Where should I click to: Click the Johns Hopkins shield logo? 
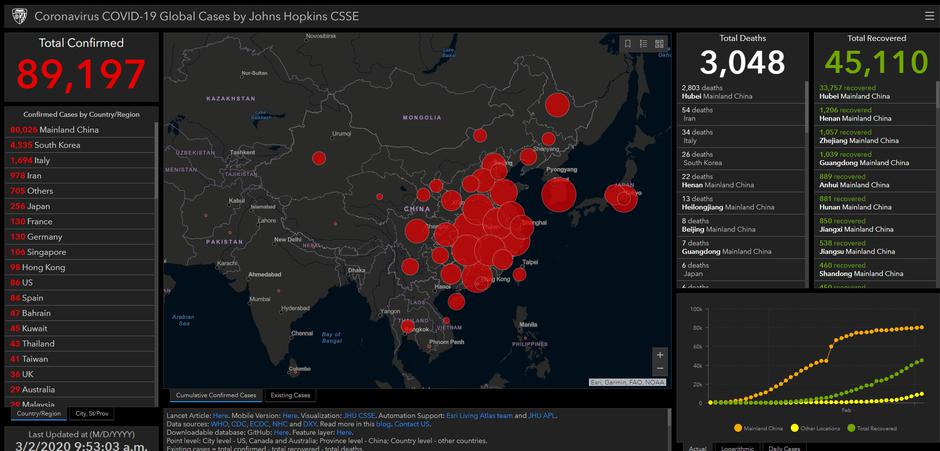(x=20, y=16)
